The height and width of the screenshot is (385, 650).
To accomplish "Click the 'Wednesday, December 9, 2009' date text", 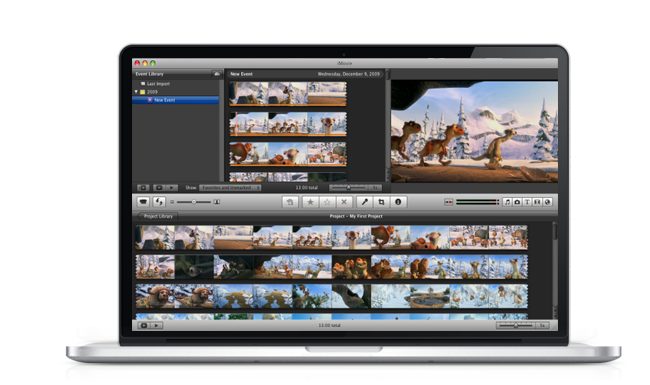I will [x=348, y=74].
